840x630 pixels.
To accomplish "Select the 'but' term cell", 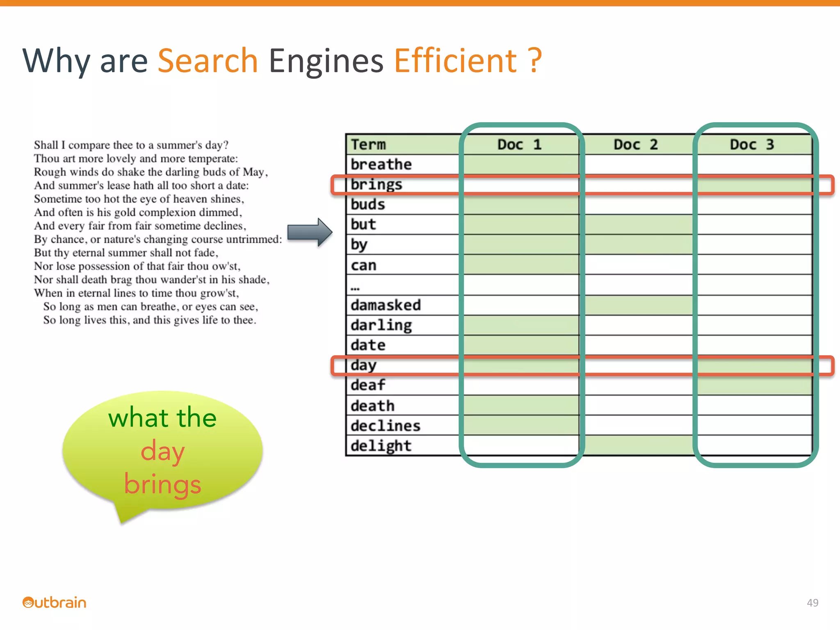I will [x=404, y=225].
